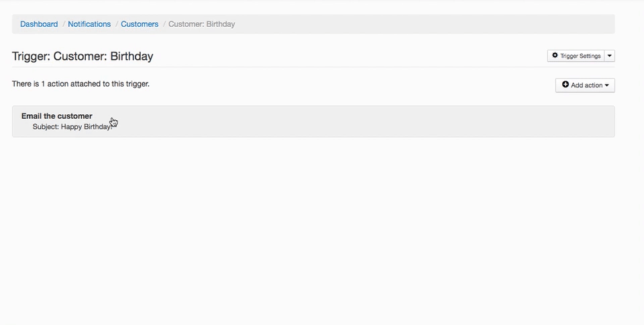Navigate to the Notifications breadcrumb
Viewport: 644px width, 325px height.
point(89,24)
